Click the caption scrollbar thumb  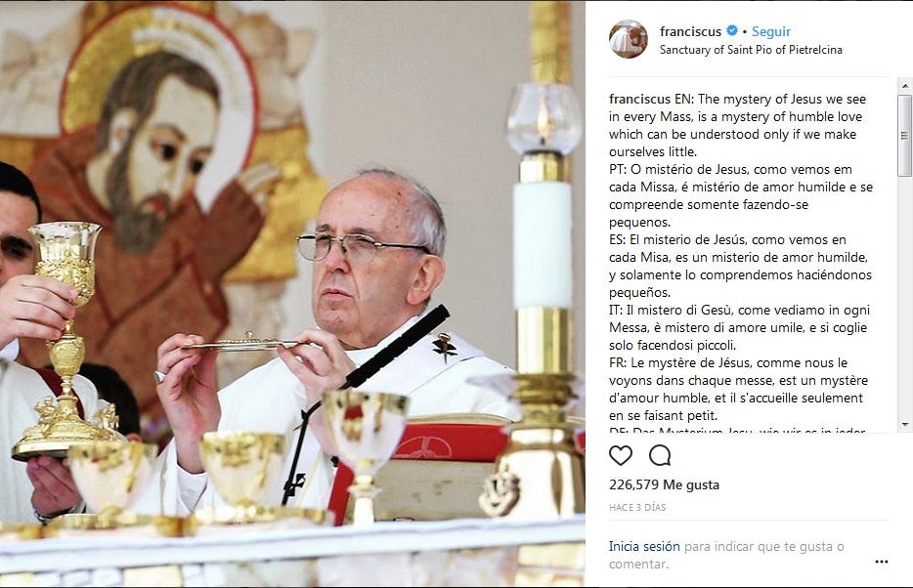(904, 136)
